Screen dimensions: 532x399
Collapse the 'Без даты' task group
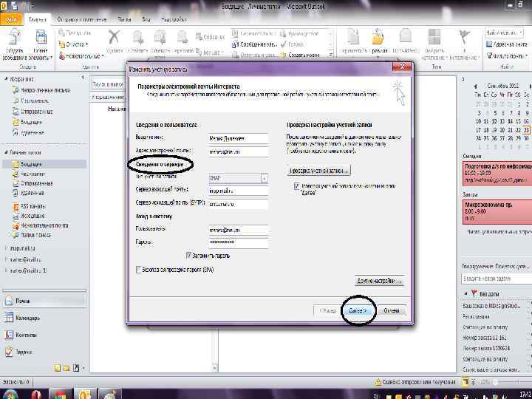[x=465, y=293]
